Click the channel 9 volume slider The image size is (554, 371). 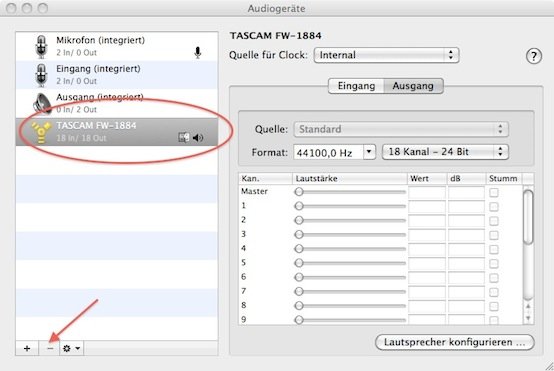350,320
